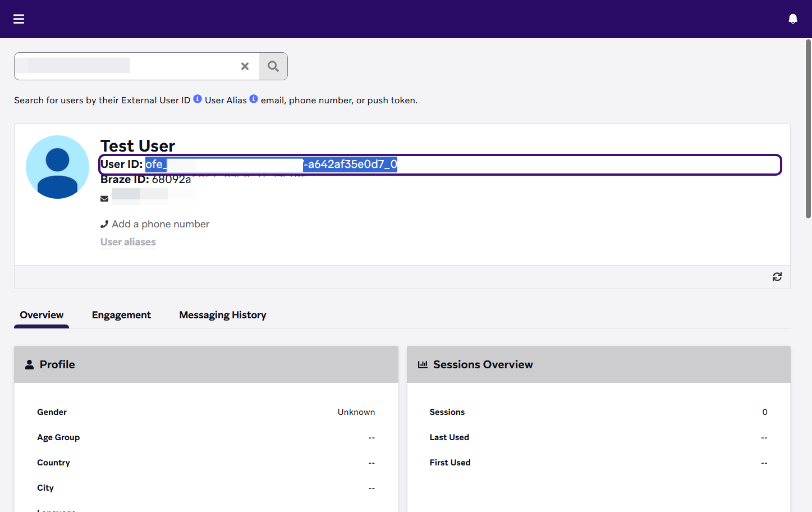Screen dimensions: 812x512
Task: Click the info icon next to External User ID
Action: tap(198, 98)
